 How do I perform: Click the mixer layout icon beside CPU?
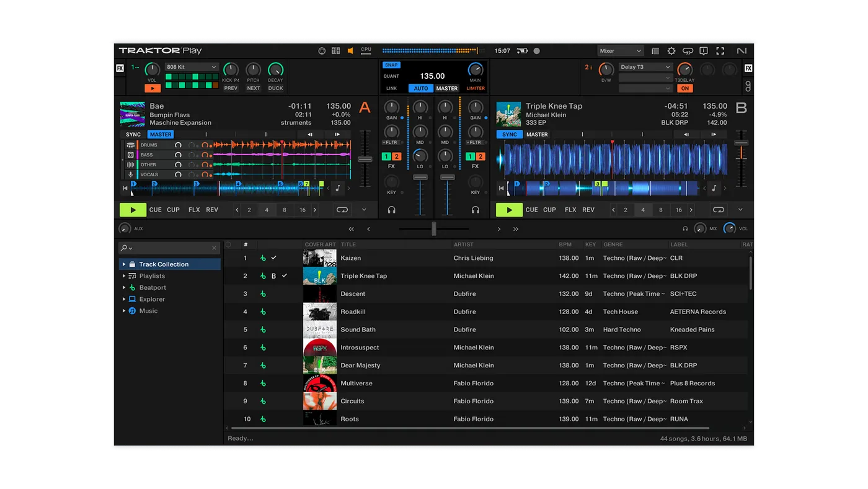click(335, 51)
